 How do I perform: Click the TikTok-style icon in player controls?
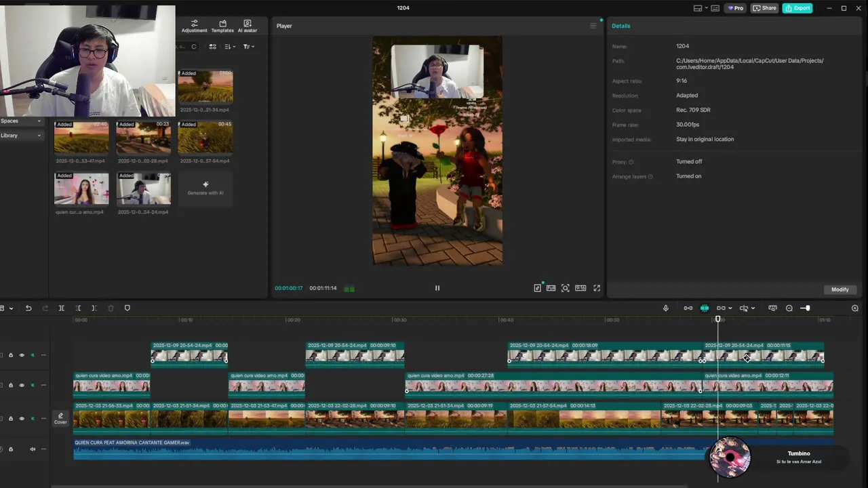coord(538,288)
